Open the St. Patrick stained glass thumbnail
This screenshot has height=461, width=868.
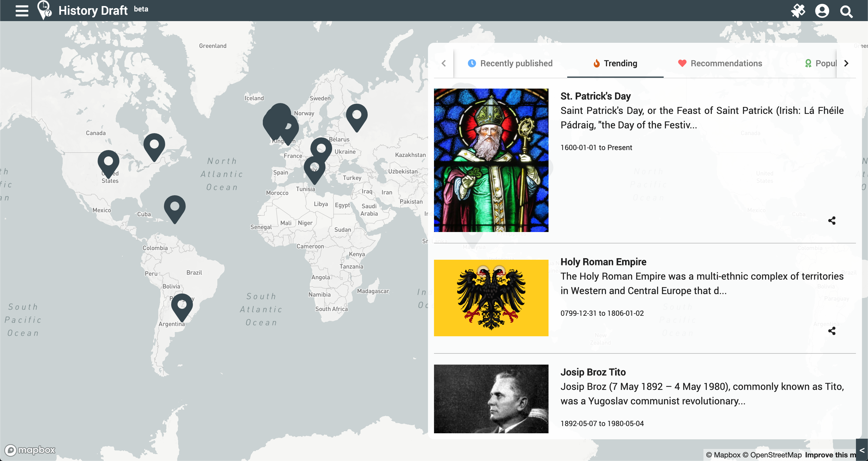pos(491,160)
